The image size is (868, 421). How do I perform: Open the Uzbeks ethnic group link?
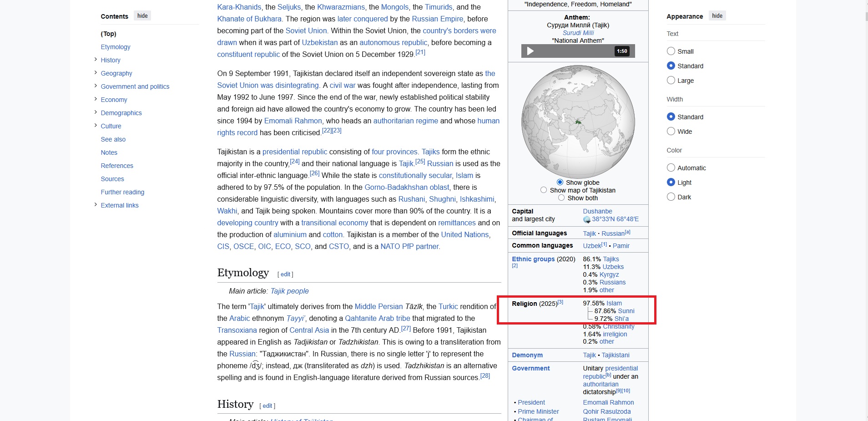coord(613,267)
